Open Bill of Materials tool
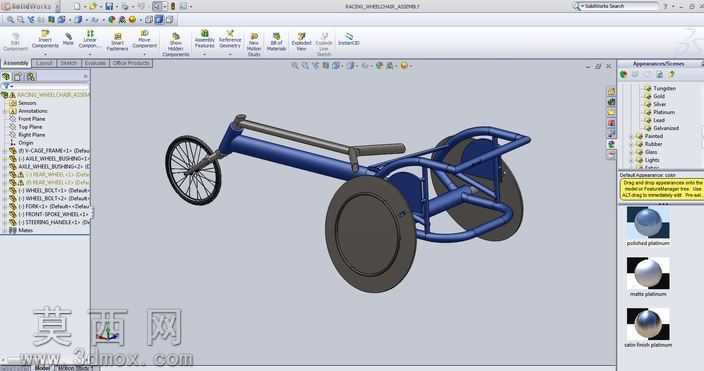This screenshot has height=371, width=704. pos(276,42)
